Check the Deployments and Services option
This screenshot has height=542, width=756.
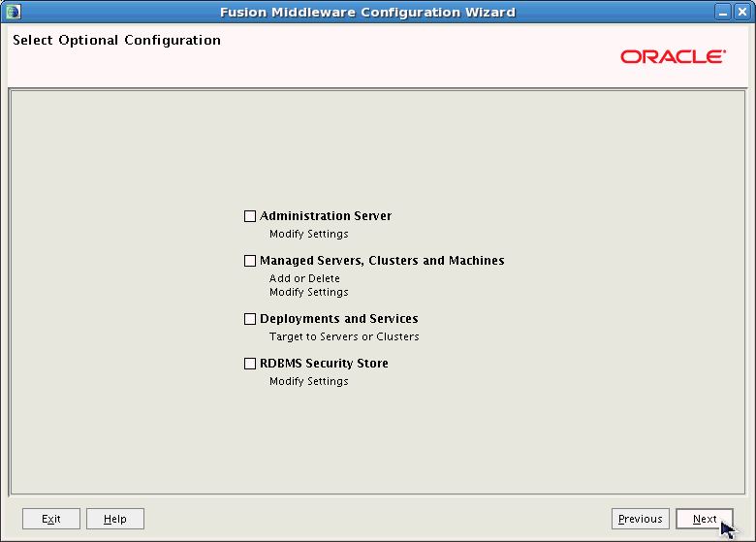pos(250,319)
